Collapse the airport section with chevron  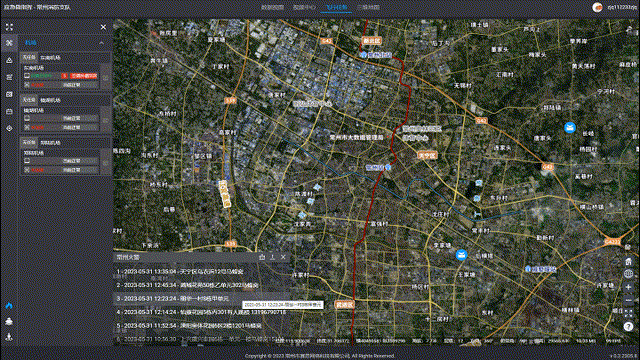click(102, 43)
